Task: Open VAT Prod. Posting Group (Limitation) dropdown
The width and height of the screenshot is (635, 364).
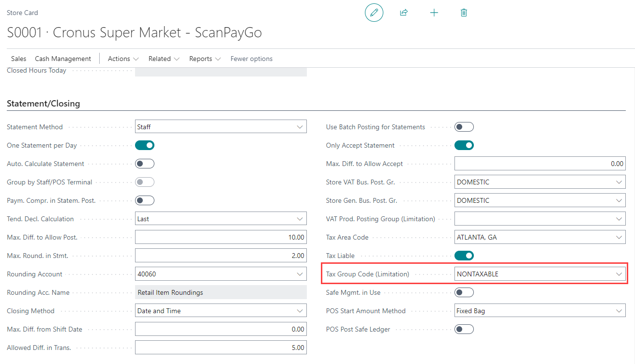Action: (619, 219)
